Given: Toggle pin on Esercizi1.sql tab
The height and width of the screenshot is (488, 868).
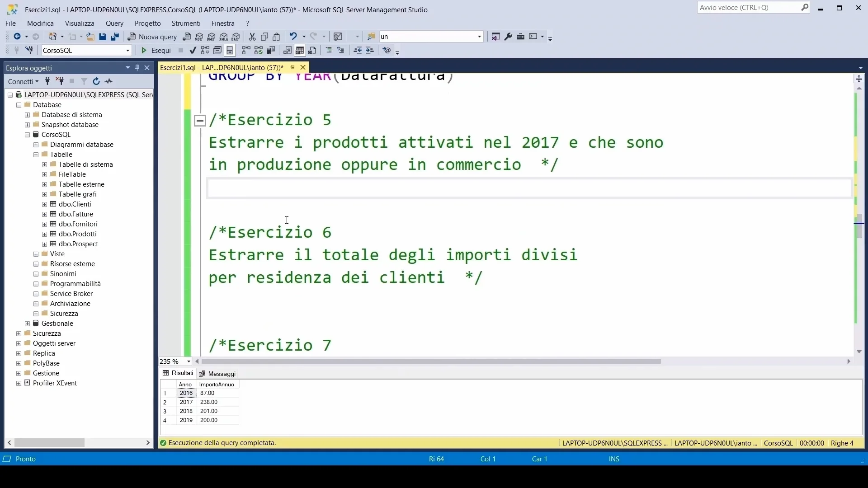Looking at the screenshot, I should point(292,67).
